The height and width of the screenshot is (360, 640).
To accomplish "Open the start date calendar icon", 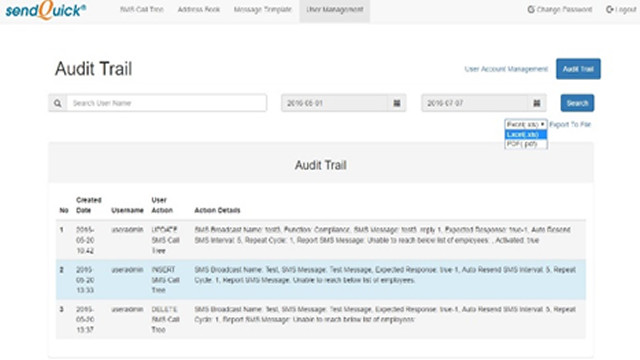I will coord(397,103).
